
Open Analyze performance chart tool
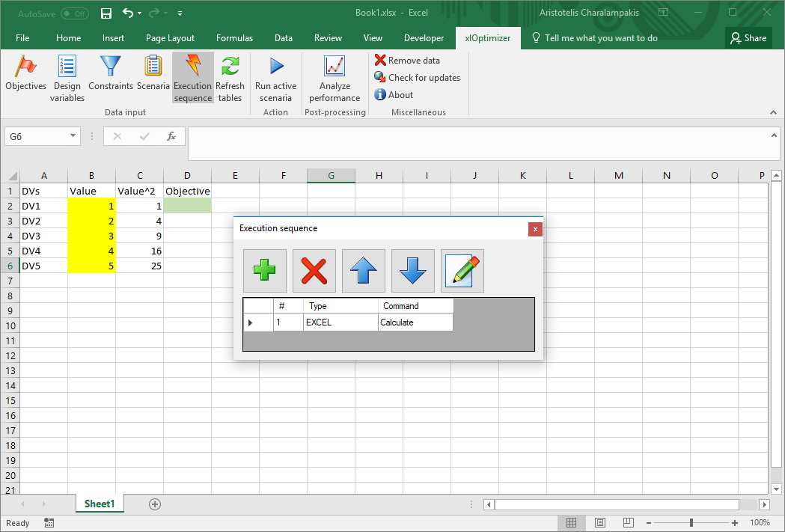pyautogui.click(x=335, y=67)
